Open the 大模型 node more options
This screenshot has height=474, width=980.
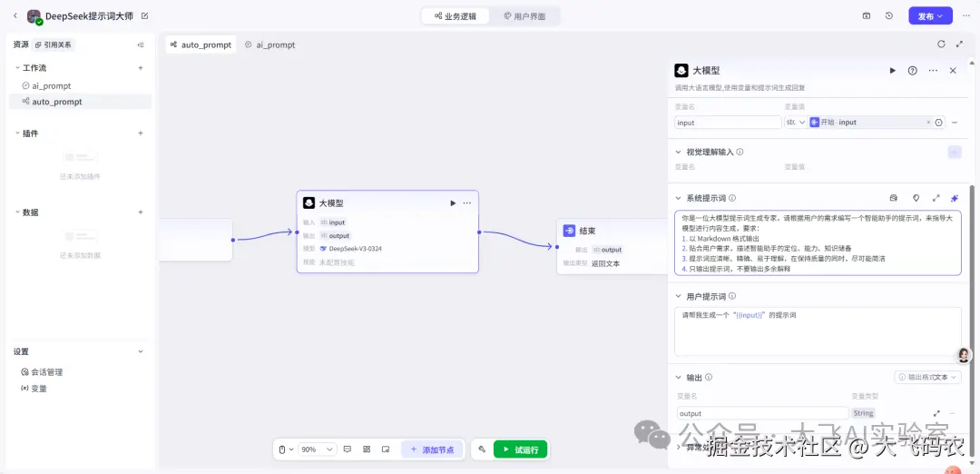(x=467, y=203)
